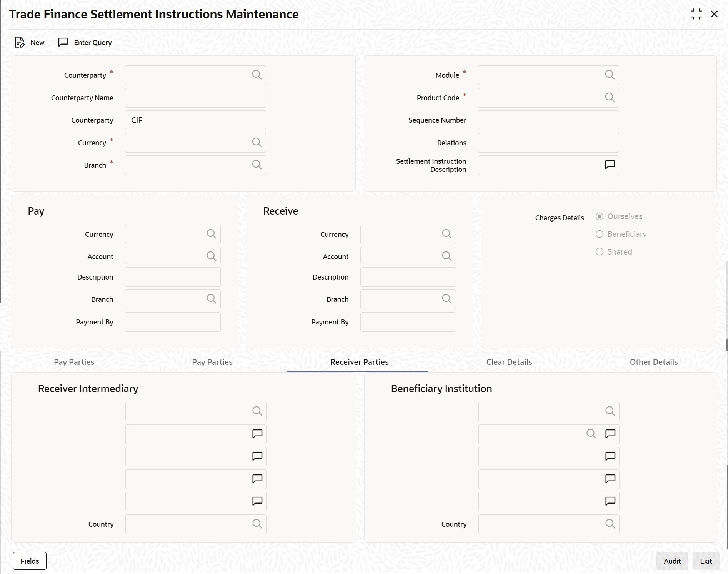Open the top-section Branch list of values
The height and width of the screenshot is (574, 728).
click(x=257, y=165)
